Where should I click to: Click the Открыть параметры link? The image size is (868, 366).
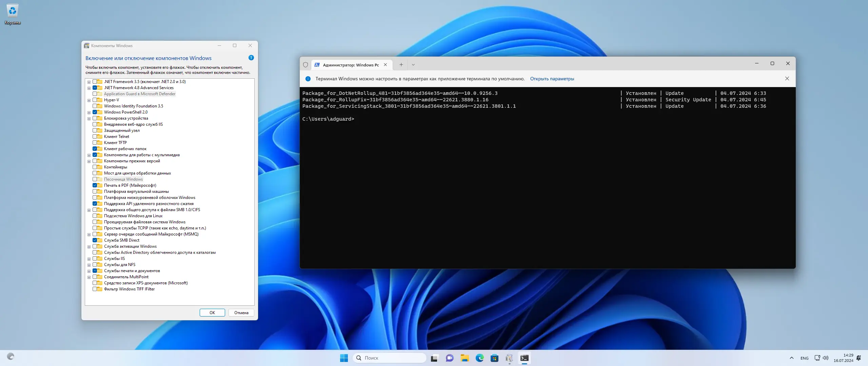coord(552,79)
